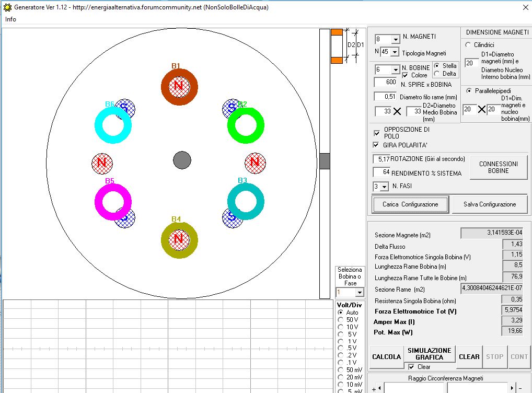The width and height of the screenshot is (532, 393).
Task: Click the X multiply symbol between 33 fields
Action: pos(397,111)
